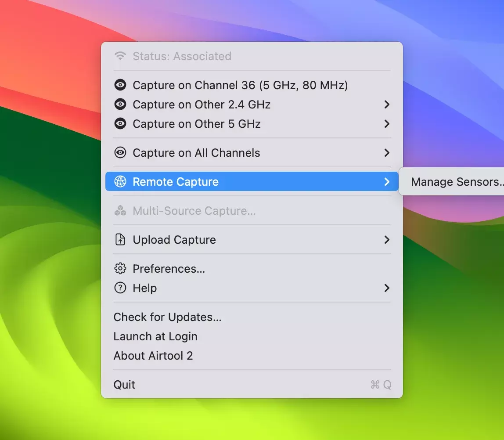The width and height of the screenshot is (504, 440).
Task: Click the Wi-Fi status icon
Action: [120, 56]
